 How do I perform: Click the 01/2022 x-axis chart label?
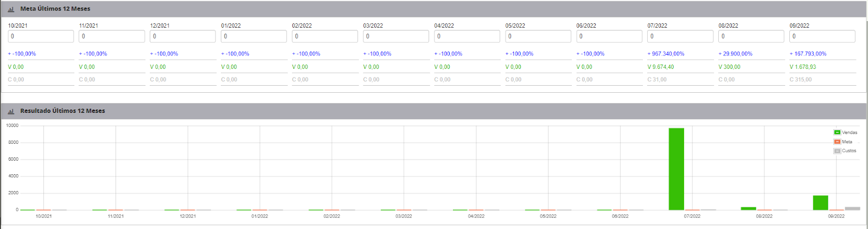(259, 216)
